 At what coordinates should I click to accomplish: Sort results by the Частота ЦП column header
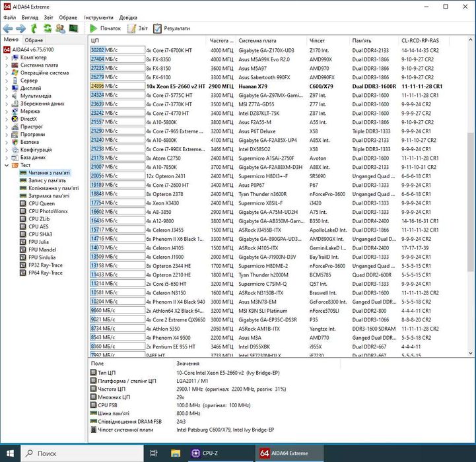(221, 40)
